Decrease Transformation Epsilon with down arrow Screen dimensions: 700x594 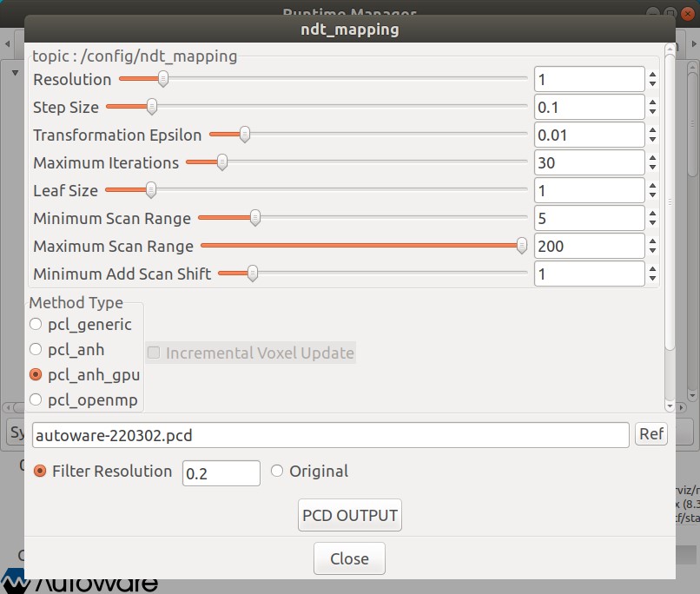tap(653, 139)
